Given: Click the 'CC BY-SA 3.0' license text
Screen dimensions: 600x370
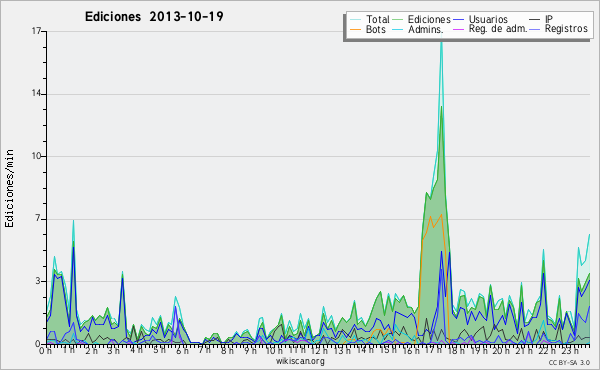Looking at the screenshot, I should 569,362.
